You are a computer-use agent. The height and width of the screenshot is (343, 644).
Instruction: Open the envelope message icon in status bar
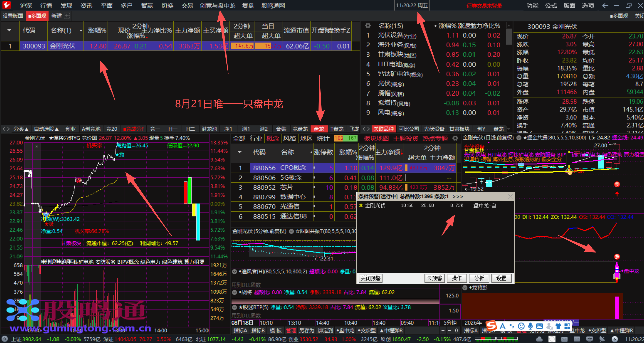[565, 339]
